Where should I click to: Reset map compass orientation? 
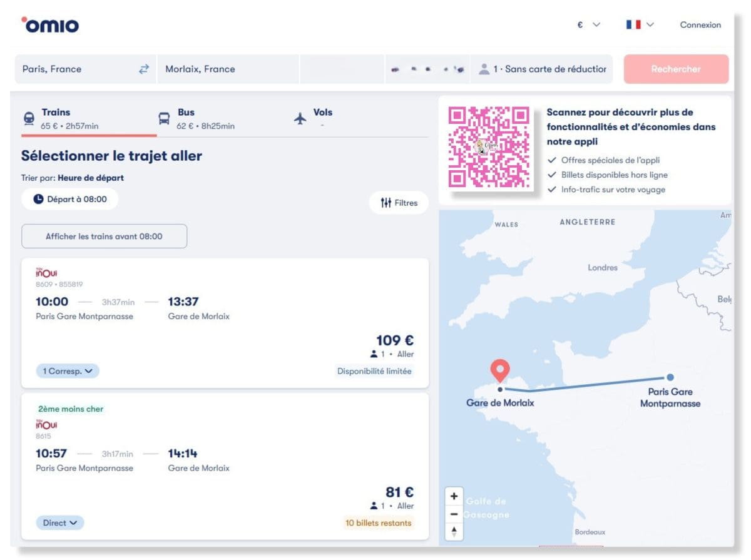[454, 532]
